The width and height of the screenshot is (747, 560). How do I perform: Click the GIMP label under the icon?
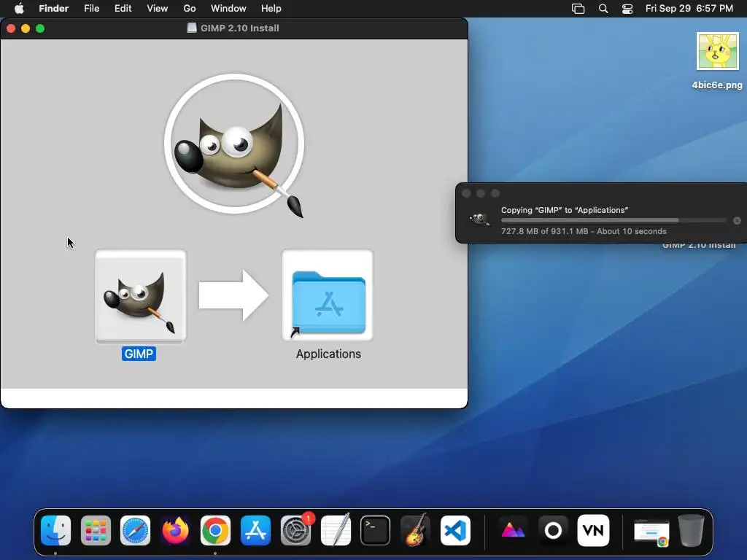(x=139, y=354)
